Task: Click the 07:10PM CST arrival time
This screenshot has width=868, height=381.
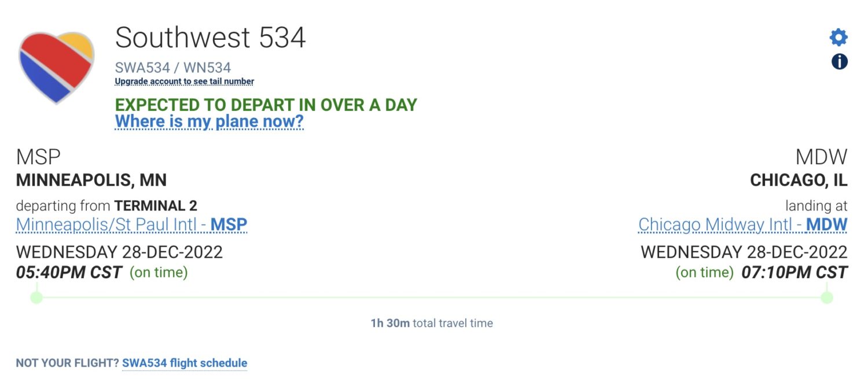Action: point(795,272)
